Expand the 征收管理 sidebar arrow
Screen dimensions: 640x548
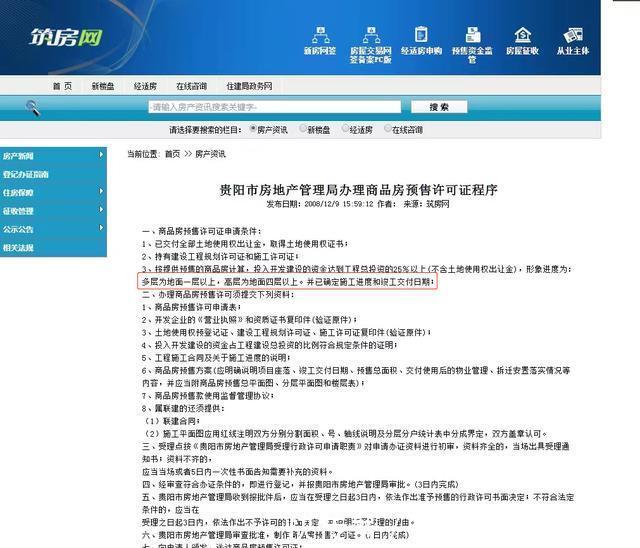pos(101,210)
